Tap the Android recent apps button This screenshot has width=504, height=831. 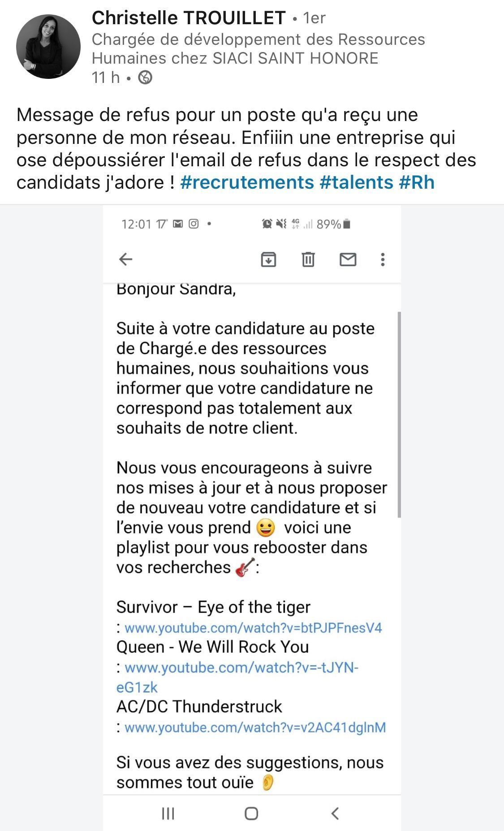coord(168,813)
